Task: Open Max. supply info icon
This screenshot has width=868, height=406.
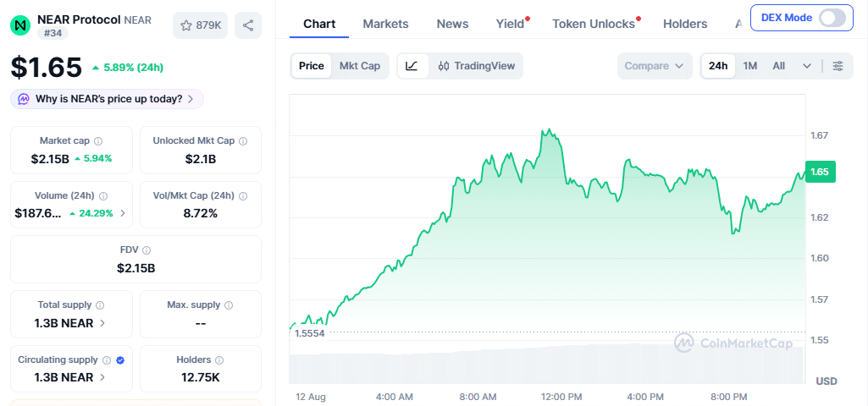Action: click(229, 305)
